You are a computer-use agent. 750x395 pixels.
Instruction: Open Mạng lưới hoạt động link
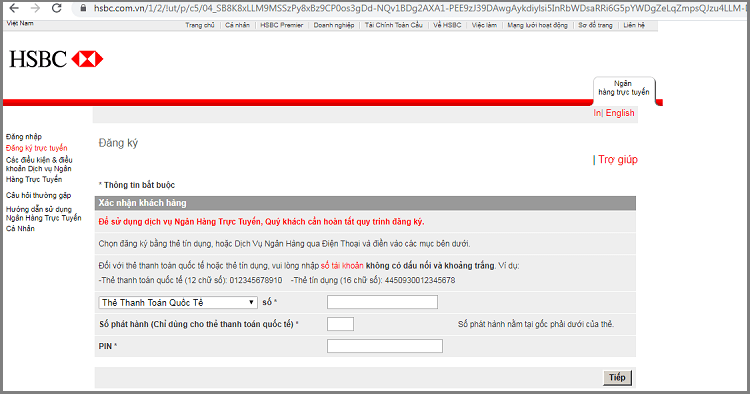(537, 25)
